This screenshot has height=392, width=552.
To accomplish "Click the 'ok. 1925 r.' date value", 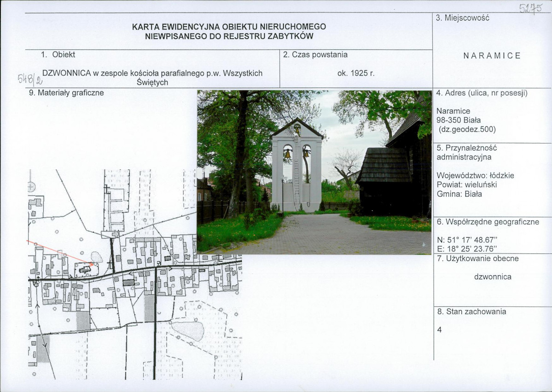I will (356, 73).
